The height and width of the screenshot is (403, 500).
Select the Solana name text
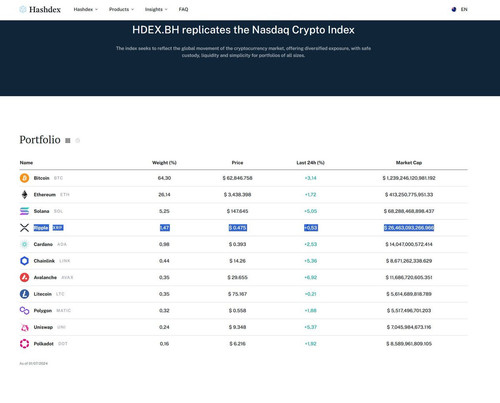[41, 211]
